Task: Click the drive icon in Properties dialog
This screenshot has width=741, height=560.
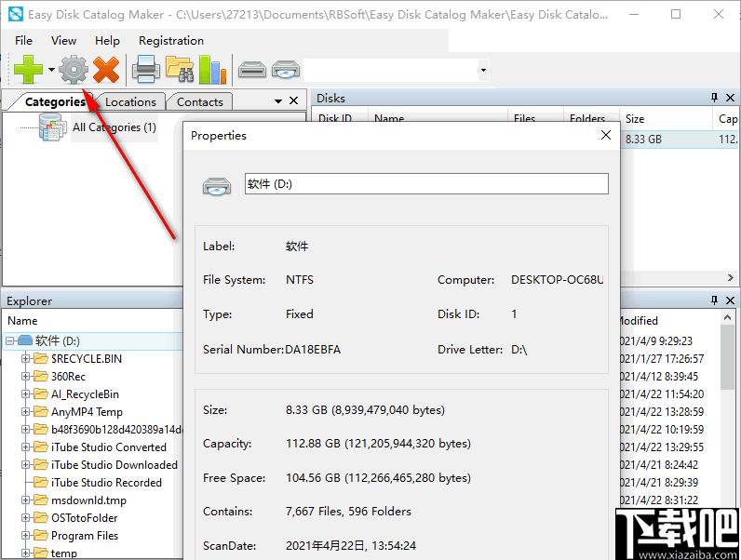Action: [x=217, y=186]
